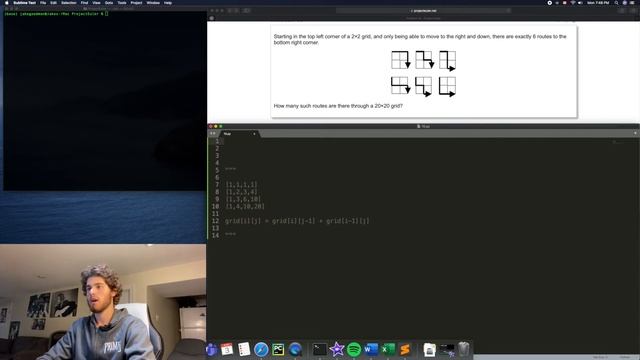Viewport: 640px width, 360px height.
Task: Open the volume control in menu bar
Action: [580, 3]
